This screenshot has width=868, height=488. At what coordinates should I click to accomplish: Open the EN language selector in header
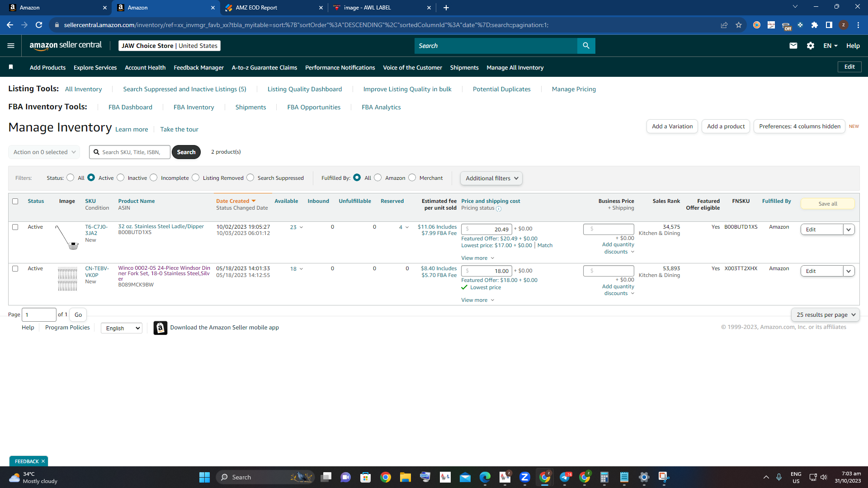(830, 46)
